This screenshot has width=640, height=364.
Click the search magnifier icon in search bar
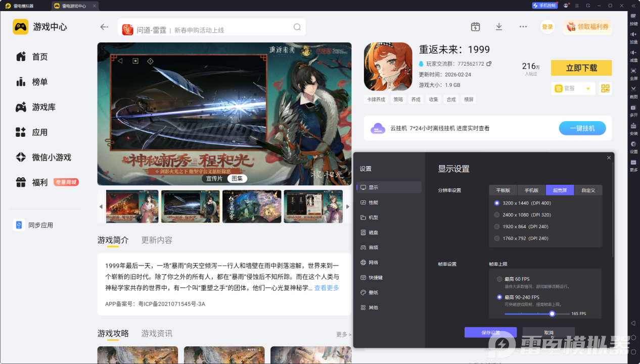pos(297,27)
